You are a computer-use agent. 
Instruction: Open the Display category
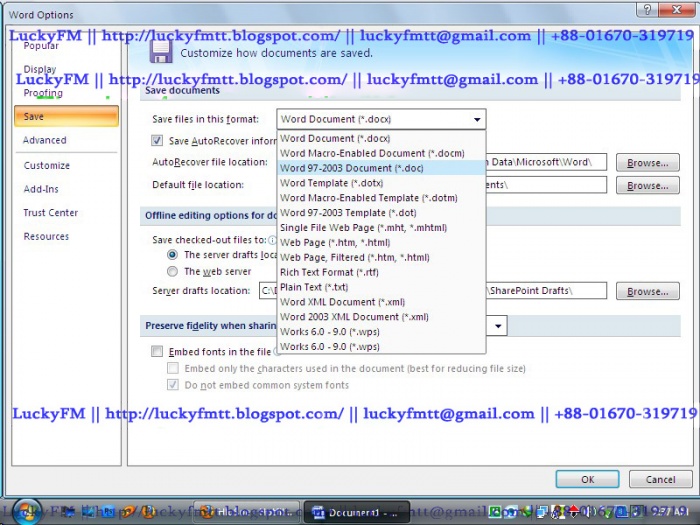(x=67, y=69)
